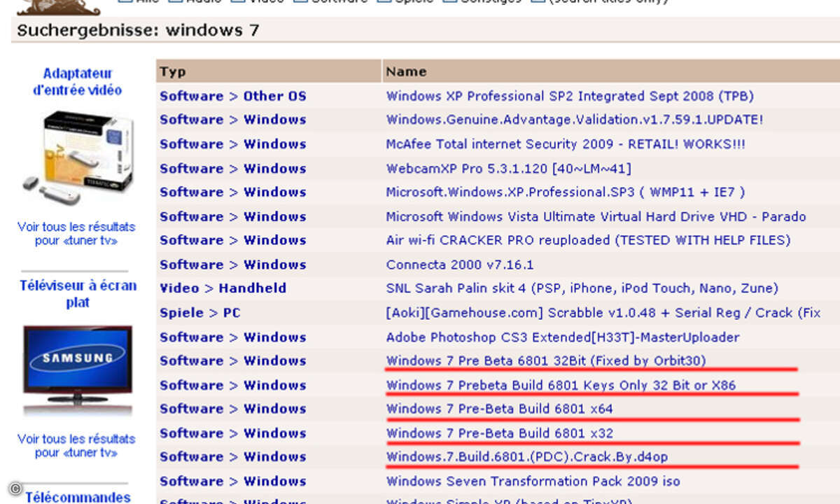Click the 'PC' category link in the Scrabble row
Screen dimensions: 840x504
point(231,313)
